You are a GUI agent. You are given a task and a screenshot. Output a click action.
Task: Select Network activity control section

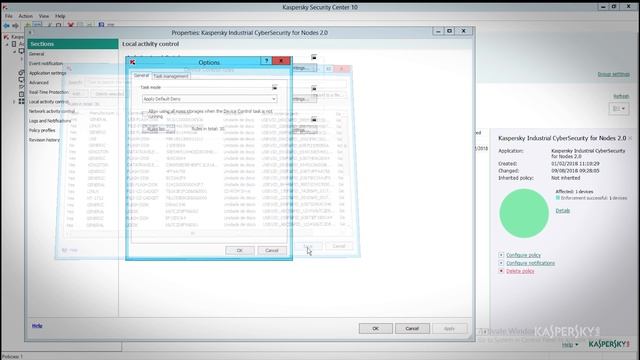point(52,111)
